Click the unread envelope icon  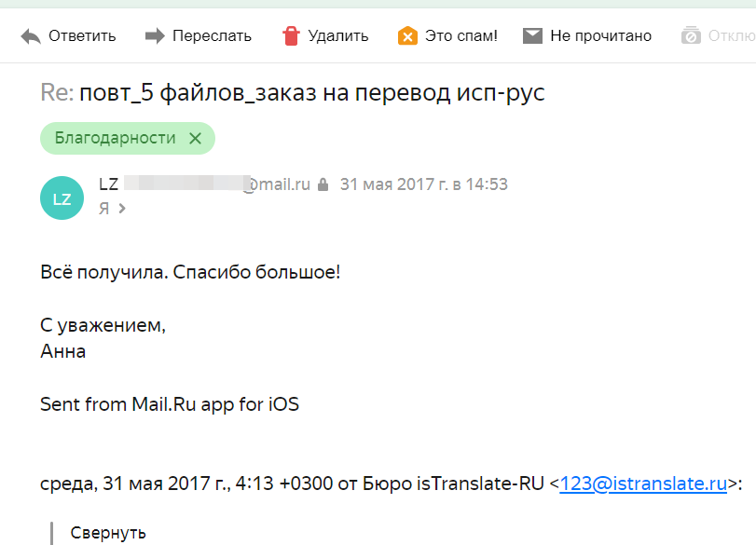coord(533,35)
